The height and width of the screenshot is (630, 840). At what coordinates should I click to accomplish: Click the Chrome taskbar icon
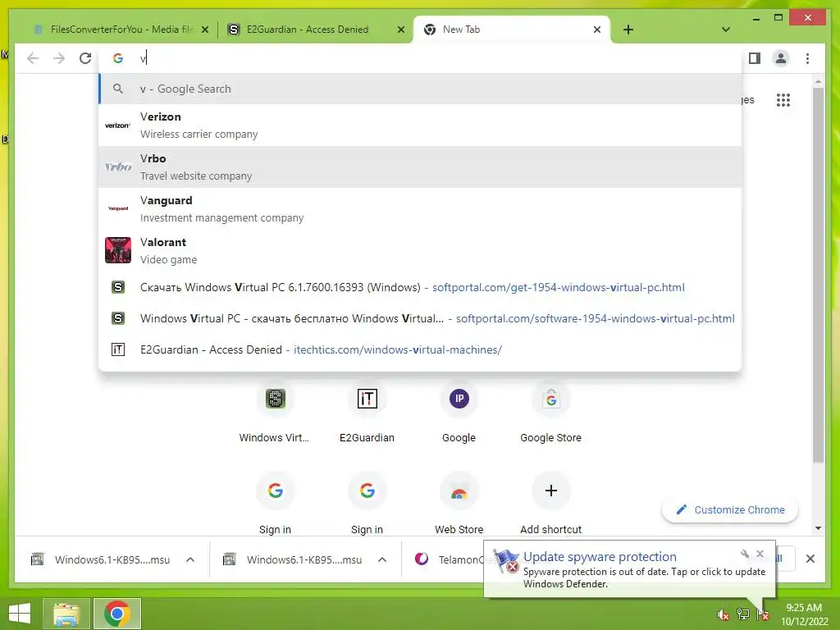tap(116, 614)
